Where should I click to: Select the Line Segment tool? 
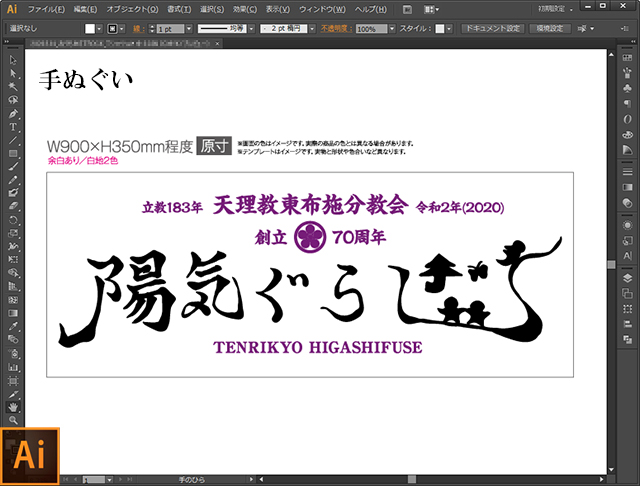tap(13, 140)
